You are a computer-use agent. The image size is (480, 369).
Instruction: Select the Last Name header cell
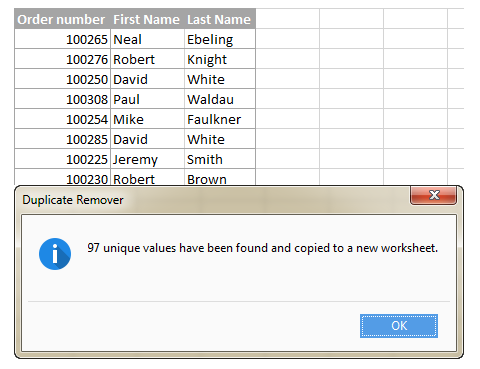click(x=220, y=19)
